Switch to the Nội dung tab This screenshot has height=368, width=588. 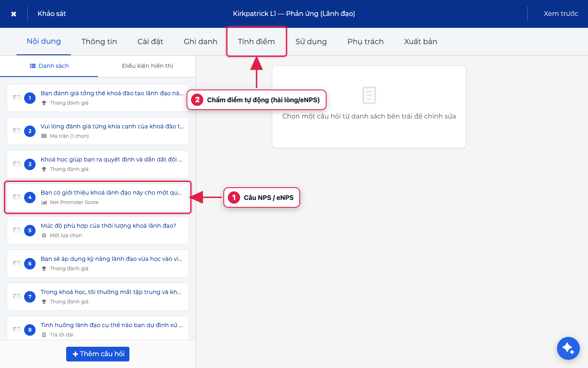(x=44, y=41)
